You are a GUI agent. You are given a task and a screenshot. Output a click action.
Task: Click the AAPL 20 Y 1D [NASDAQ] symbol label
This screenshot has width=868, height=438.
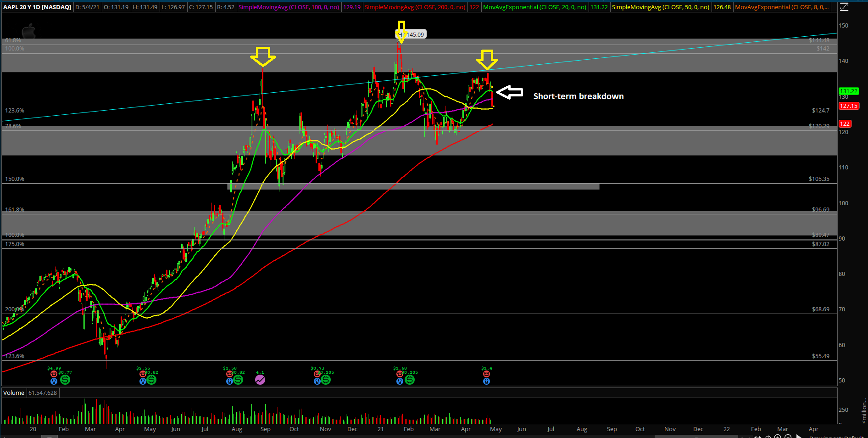[x=37, y=7]
